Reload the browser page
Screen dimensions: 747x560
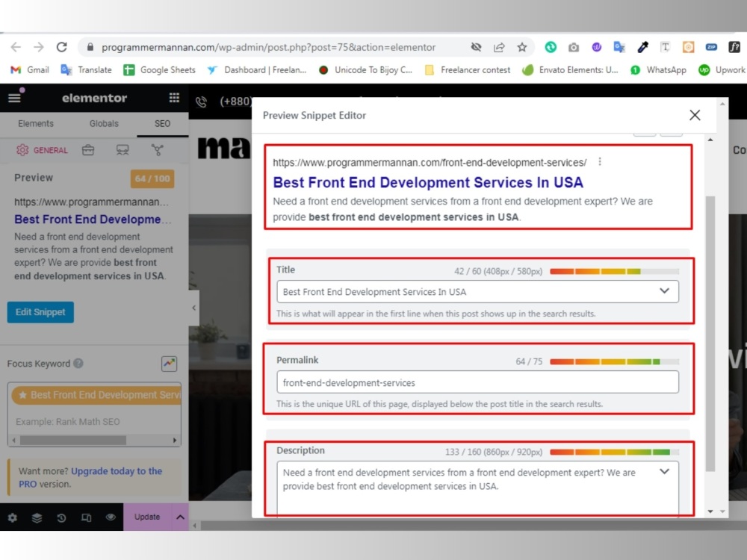(x=61, y=46)
